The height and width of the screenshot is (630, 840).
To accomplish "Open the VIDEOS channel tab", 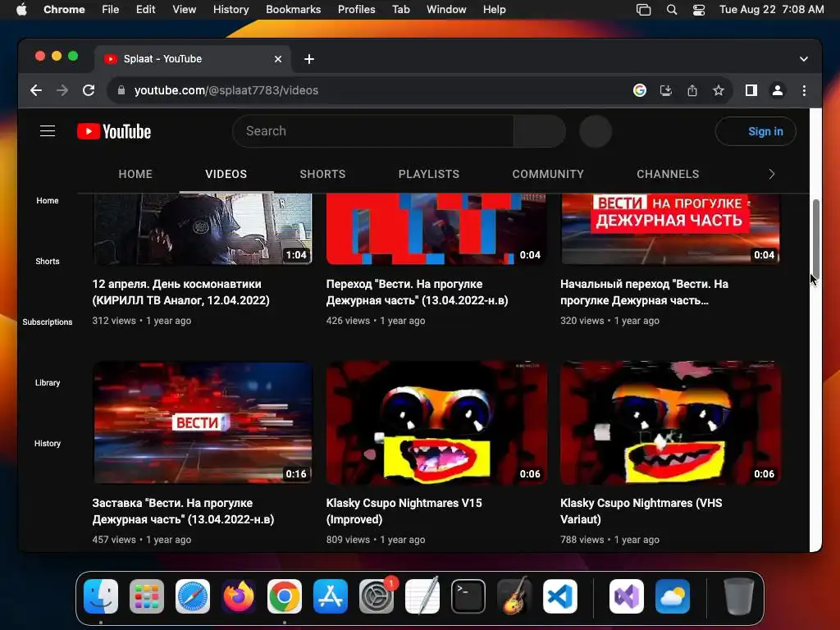I will click(226, 174).
